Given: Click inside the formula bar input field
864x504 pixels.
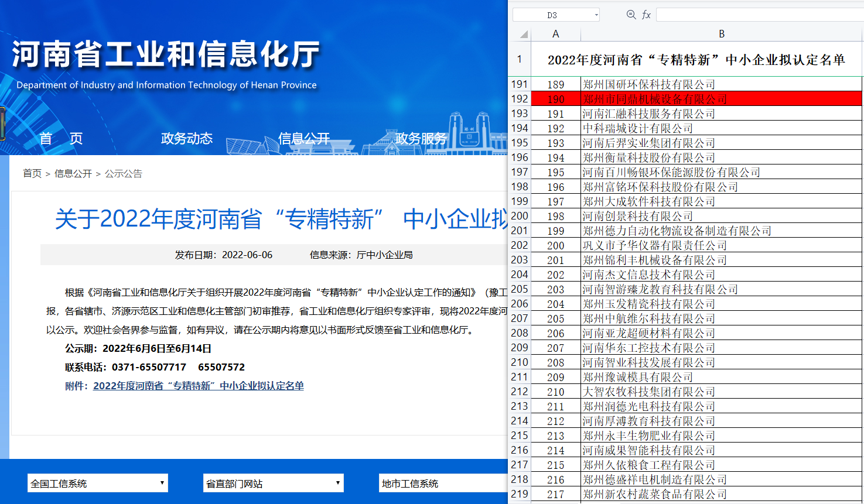Looking at the screenshot, I should click(759, 15).
